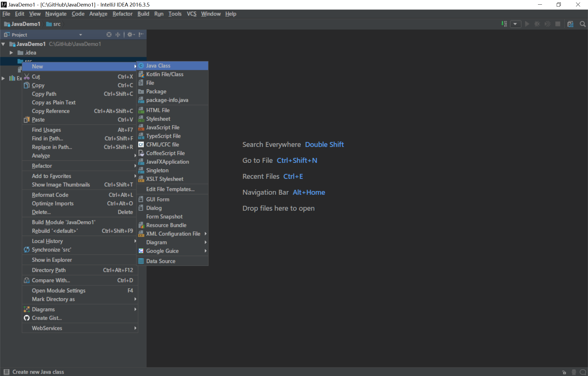This screenshot has height=376, width=588.
Task: Click the TypeScript File icon
Action: click(x=141, y=136)
